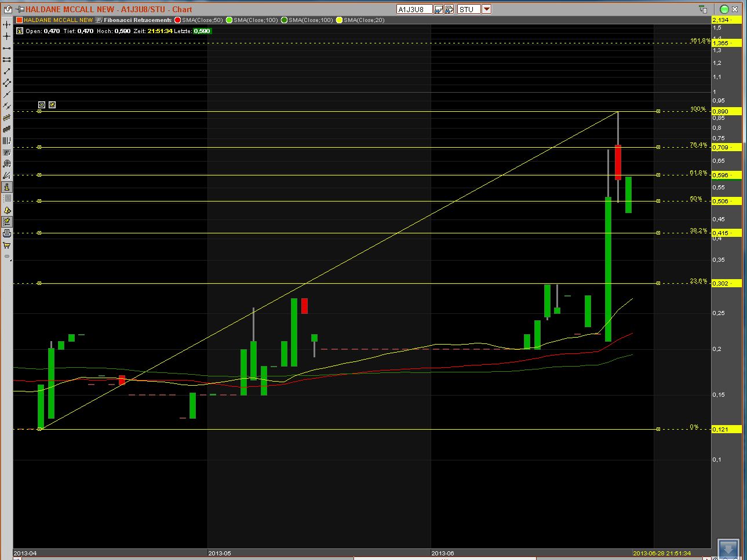Click the 0% Fibonacci level right handle
The width and height of the screenshot is (747, 560).
[x=658, y=429]
